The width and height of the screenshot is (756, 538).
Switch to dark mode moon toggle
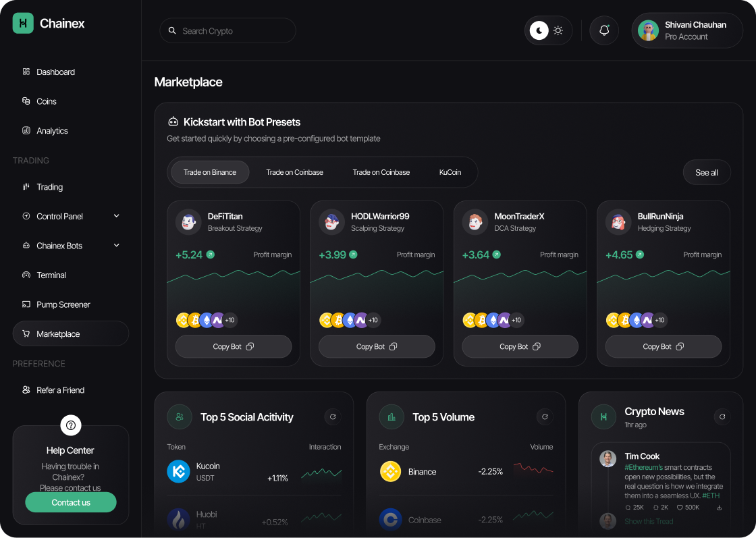(539, 30)
